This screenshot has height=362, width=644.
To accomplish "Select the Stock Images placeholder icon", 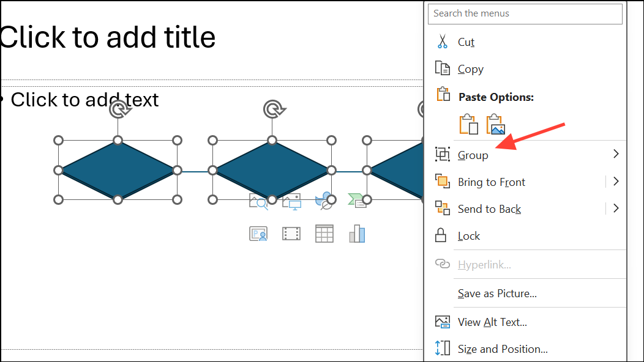I will click(x=258, y=201).
